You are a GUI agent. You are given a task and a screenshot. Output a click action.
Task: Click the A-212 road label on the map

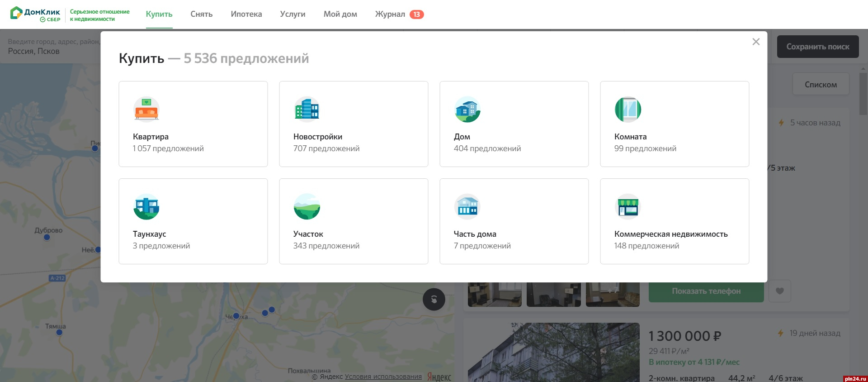(x=57, y=278)
